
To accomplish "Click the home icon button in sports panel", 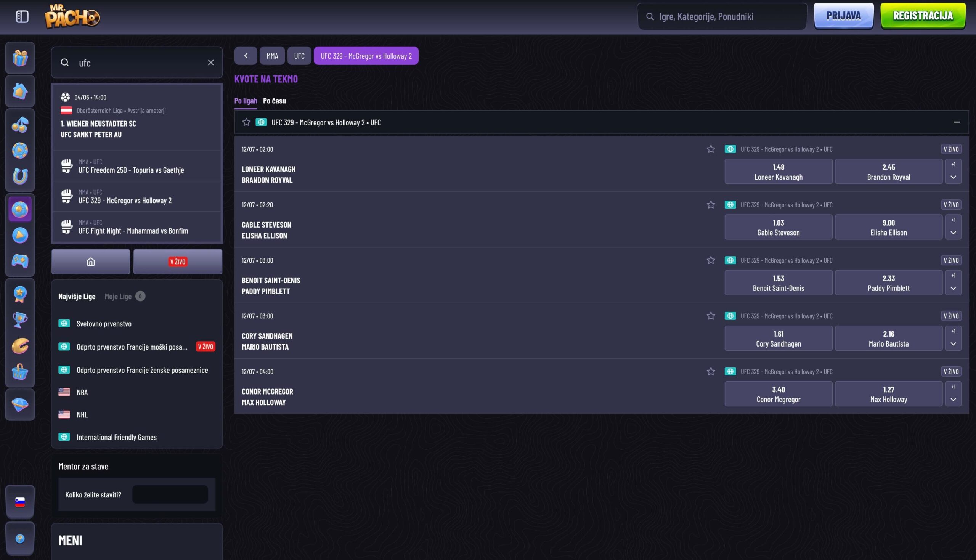I will [91, 262].
